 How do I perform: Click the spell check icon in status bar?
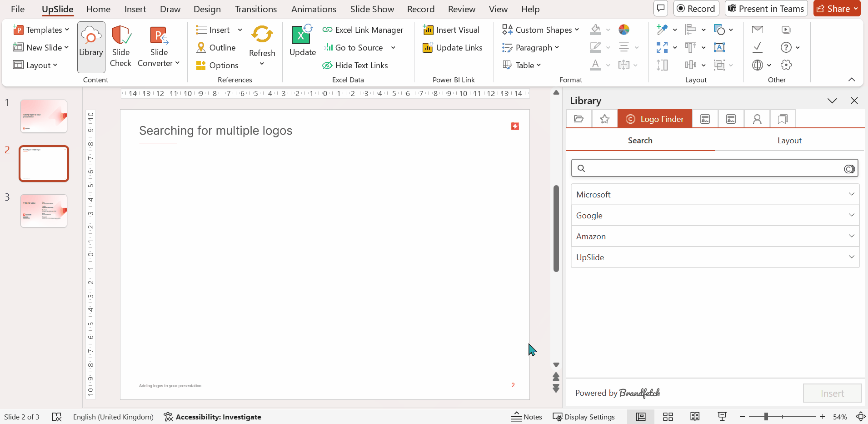click(x=57, y=417)
